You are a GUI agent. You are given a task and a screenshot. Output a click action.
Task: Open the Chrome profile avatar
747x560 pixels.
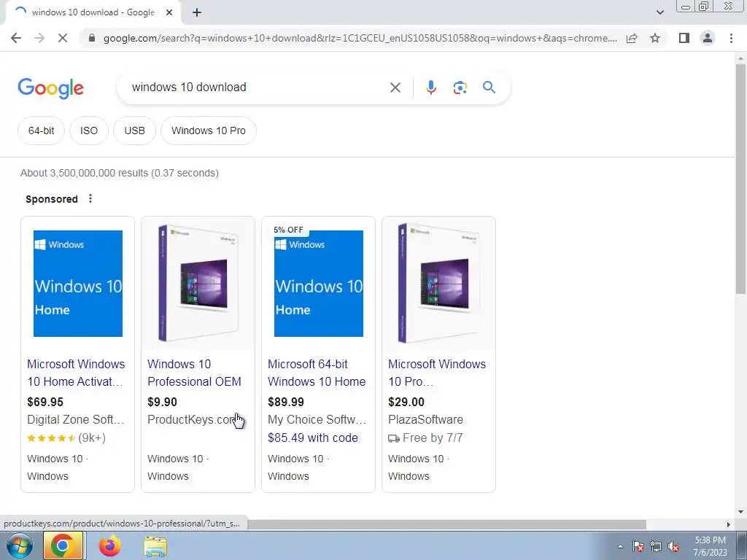point(708,38)
